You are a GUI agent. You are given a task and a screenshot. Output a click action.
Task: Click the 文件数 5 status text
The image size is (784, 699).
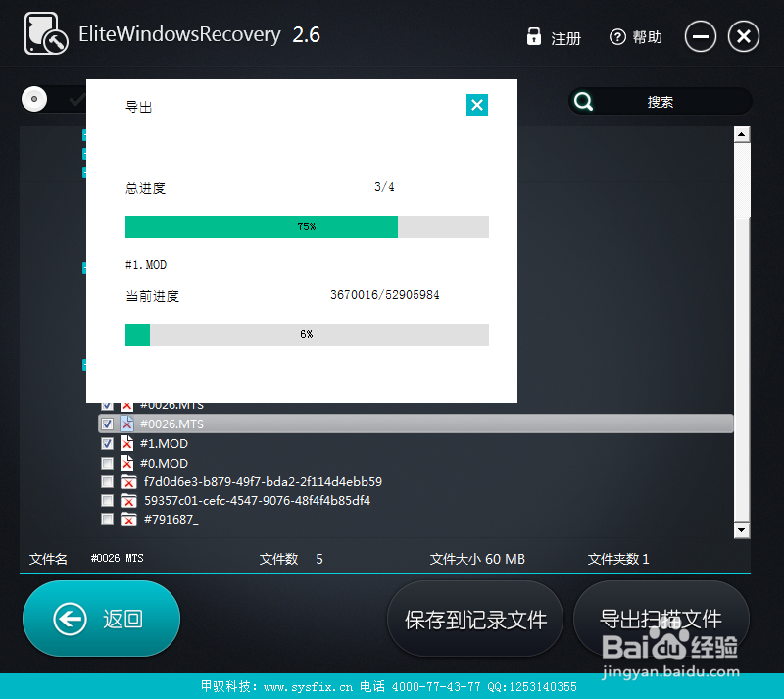[x=291, y=559]
